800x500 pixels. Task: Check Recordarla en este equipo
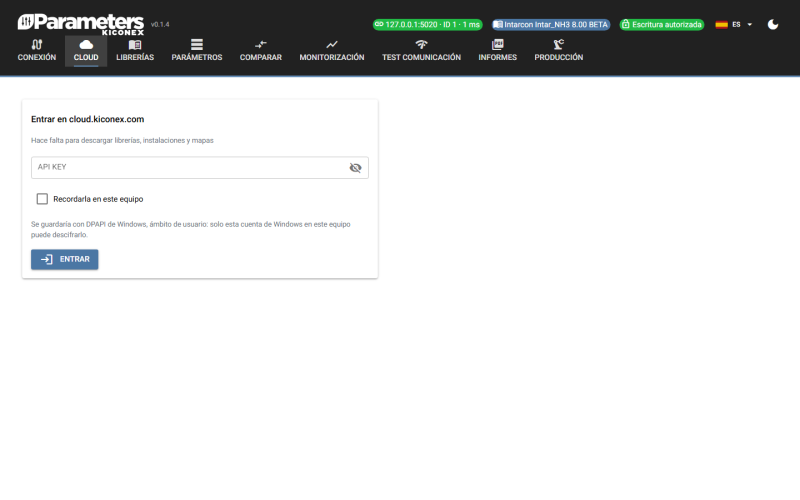tap(42, 199)
